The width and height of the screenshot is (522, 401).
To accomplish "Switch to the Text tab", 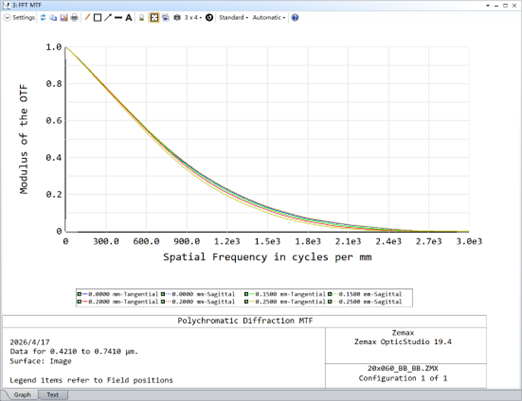I will point(53,395).
